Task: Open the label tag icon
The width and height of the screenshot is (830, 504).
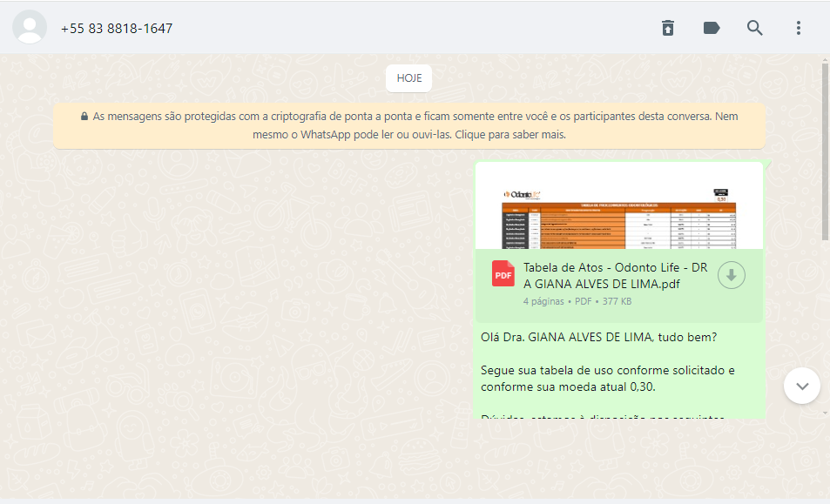Action: point(712,28)
